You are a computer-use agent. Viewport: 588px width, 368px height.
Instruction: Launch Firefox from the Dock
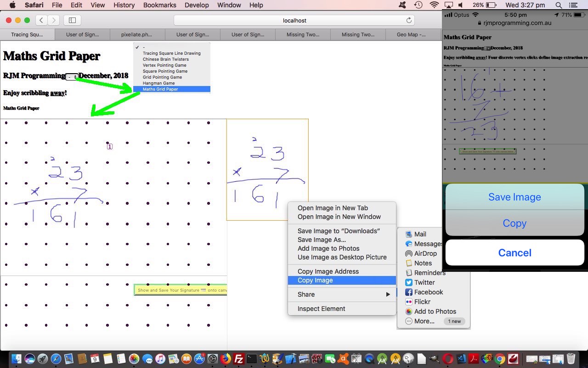click(226, 359)
